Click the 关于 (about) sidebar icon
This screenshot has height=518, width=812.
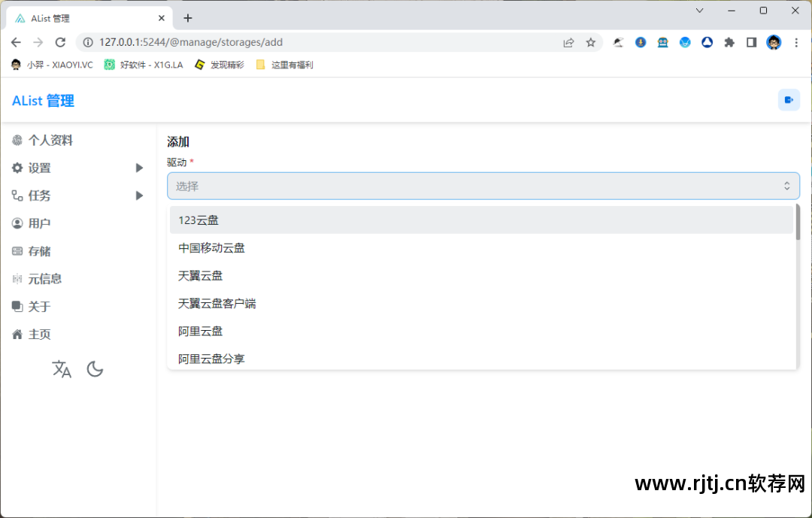coord(18,307)
